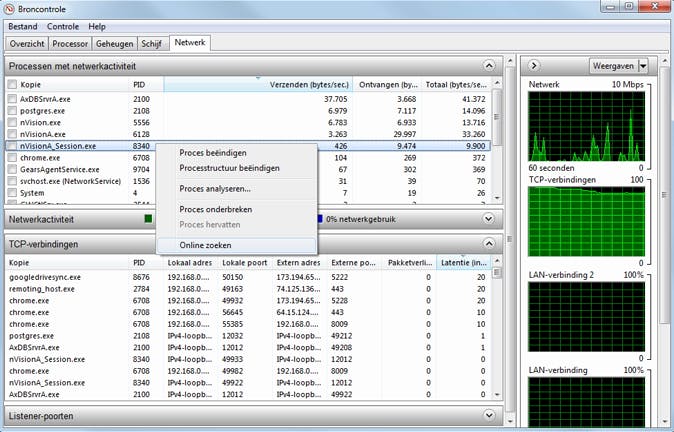Tick the postgres.exe process checkbox

pos(11,110)
